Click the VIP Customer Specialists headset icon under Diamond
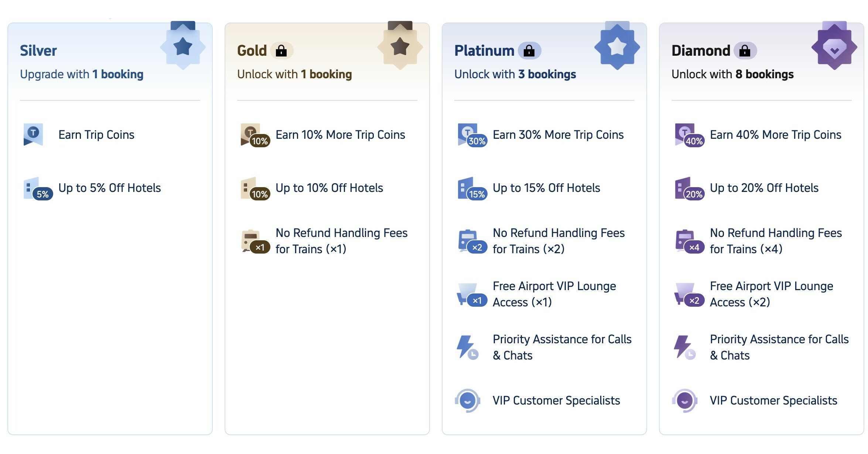This screenshot has width=868, height=454. (684, 400)
